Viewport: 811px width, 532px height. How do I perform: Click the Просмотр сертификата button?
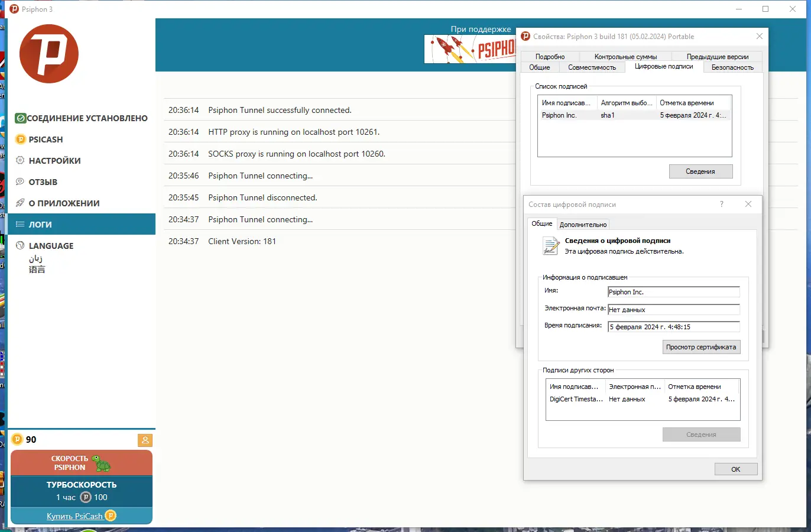(x=701, y=347)
